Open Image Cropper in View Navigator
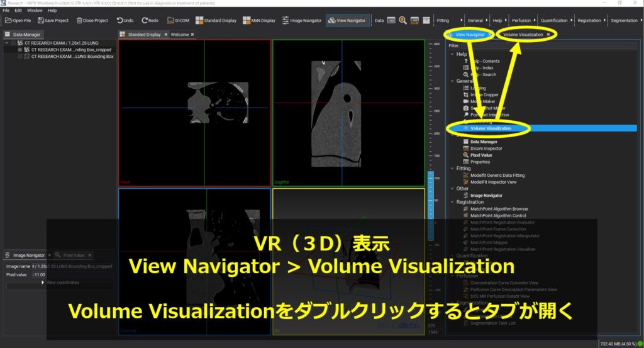Screen dimensions: 644x348 481,94
